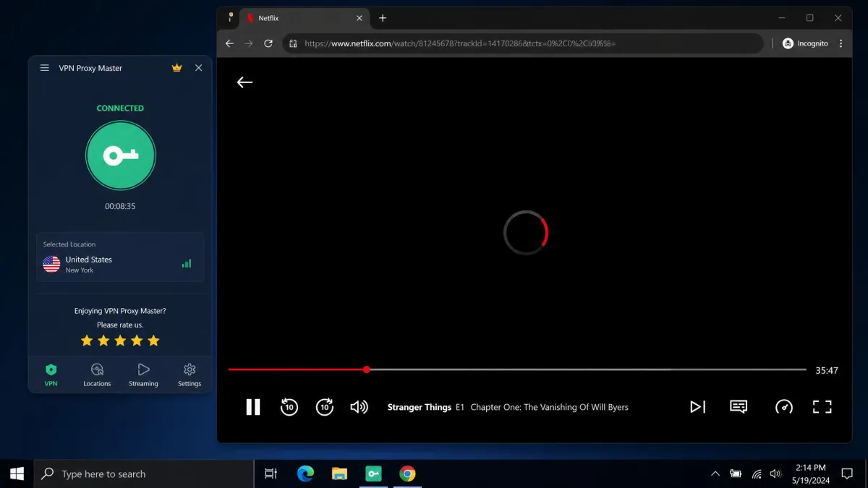Click the taskbar search box
The width and height of the screenshot is (868, 488).
(x=144, y=474)
